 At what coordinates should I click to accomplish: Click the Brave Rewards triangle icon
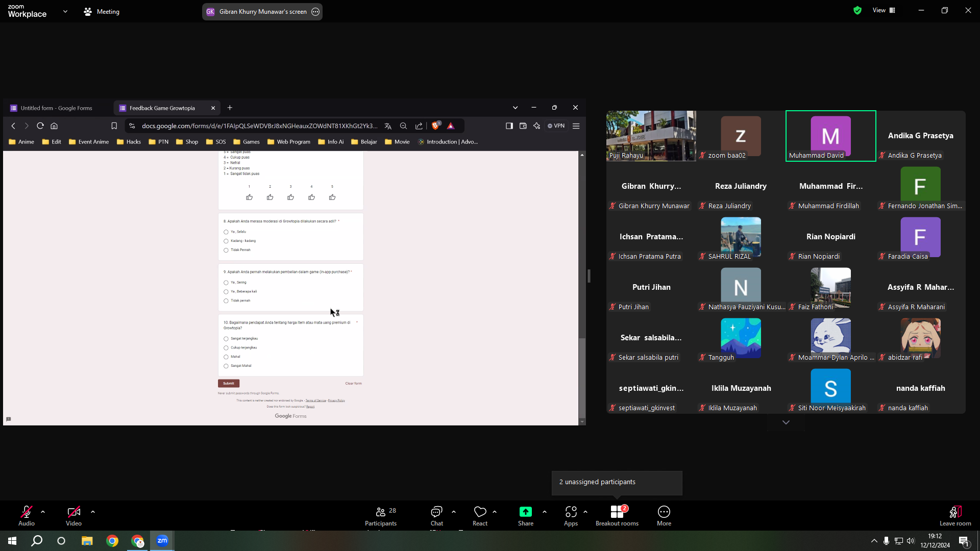point(451,126)
